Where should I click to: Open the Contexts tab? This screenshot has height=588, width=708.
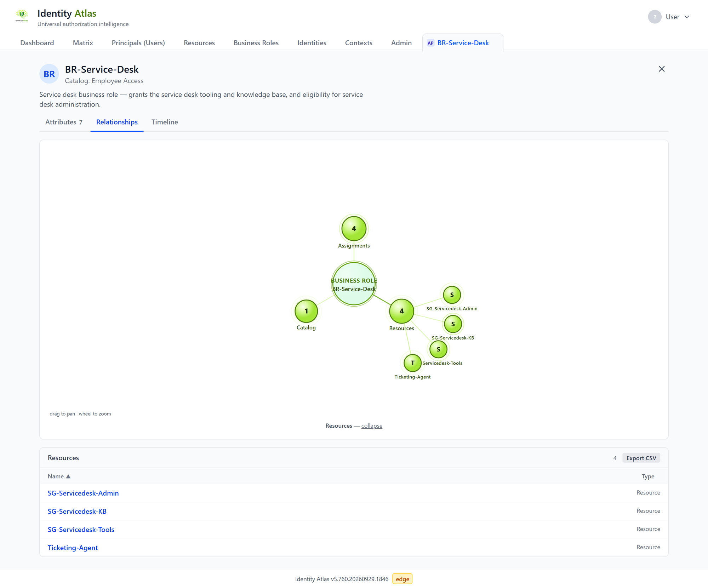point(359,43)
